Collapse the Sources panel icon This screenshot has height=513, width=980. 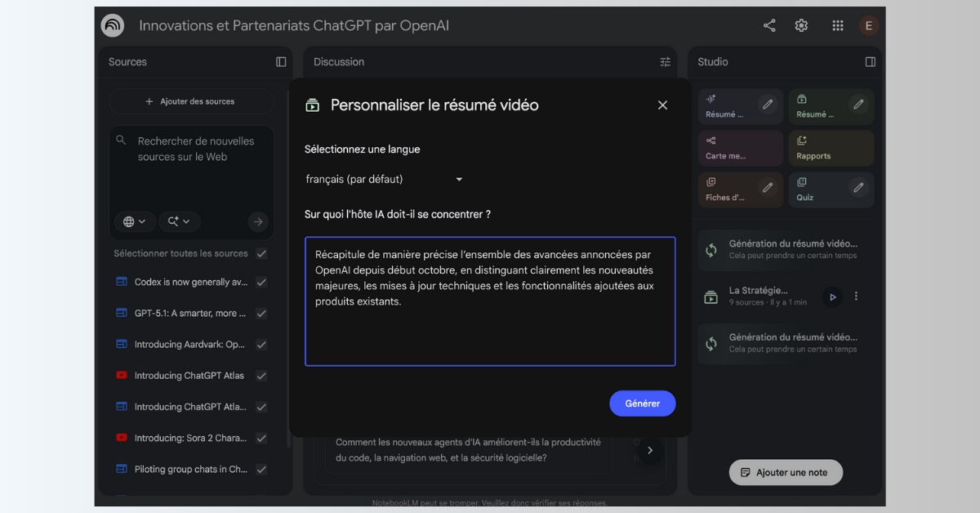tap(281, 62)
